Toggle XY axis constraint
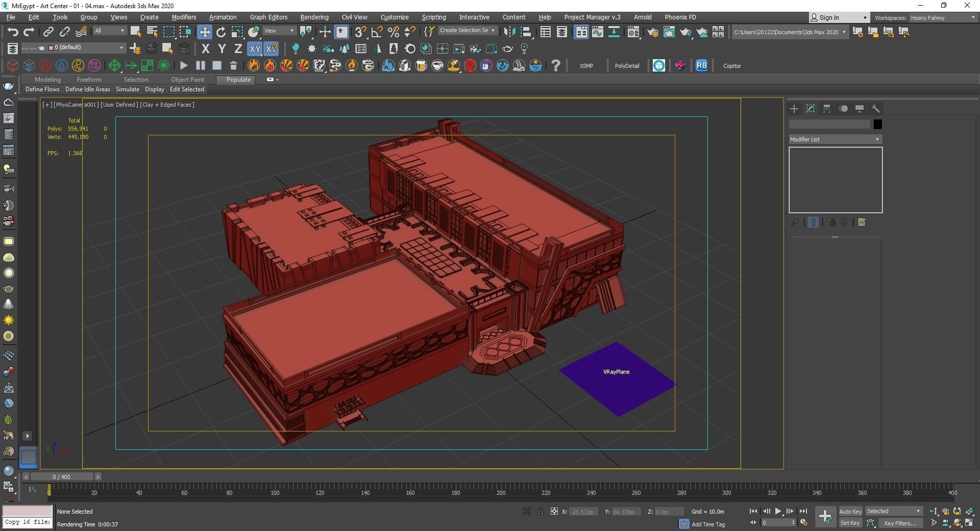 coord(254,49)
